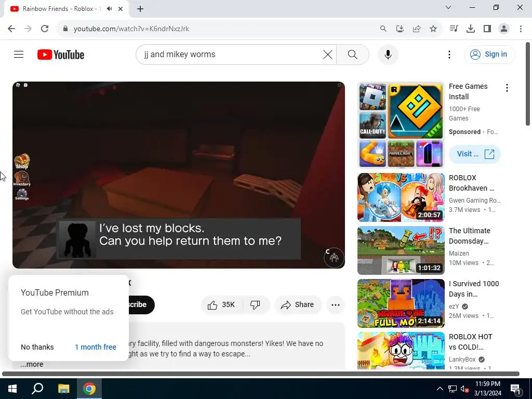Like the video with thumbs up 35K
532x399 pixels.
pyautogui.click(x=221, y=304)
